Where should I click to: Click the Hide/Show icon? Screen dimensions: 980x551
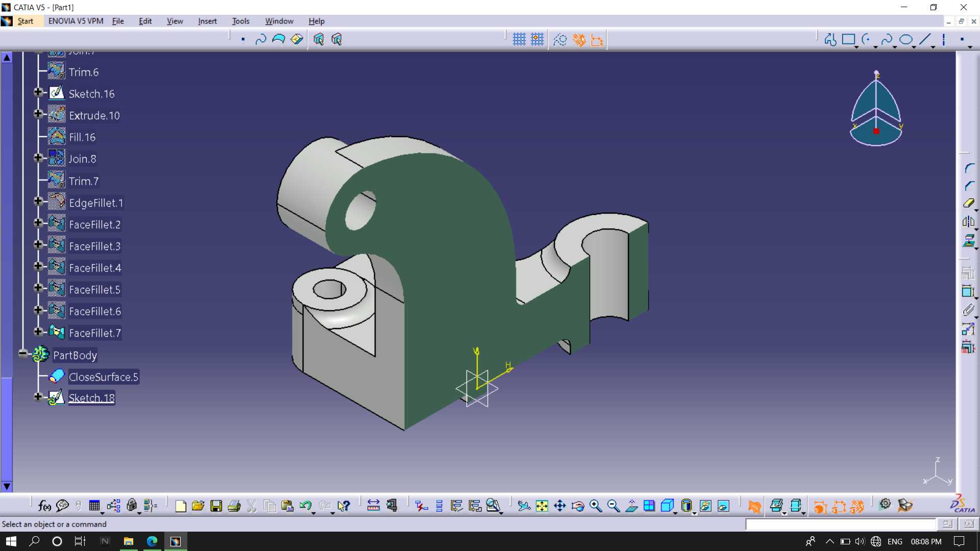coord(705,506)
